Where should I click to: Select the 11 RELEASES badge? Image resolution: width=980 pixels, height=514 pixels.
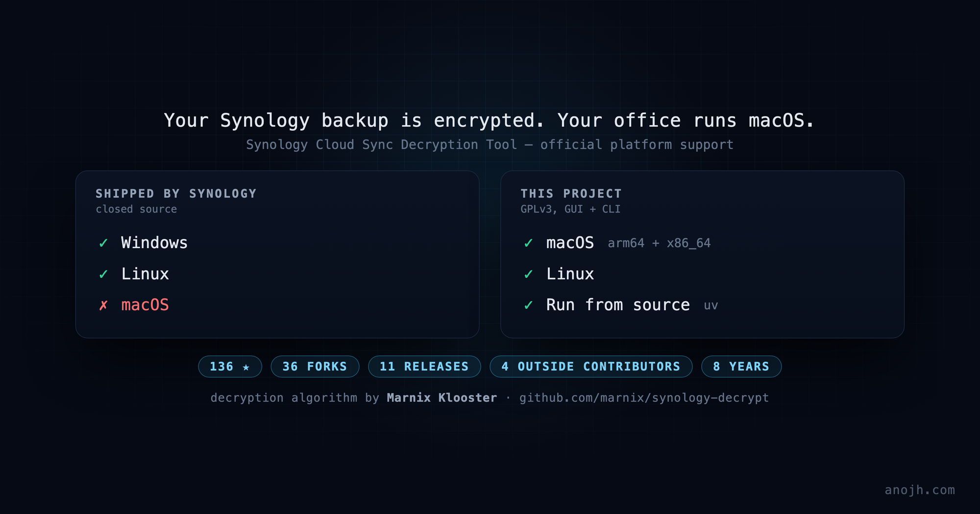(x=424, y=367)
